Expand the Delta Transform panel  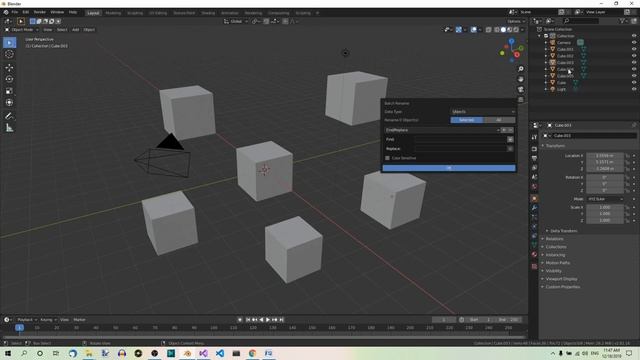(x=563, y=231)
